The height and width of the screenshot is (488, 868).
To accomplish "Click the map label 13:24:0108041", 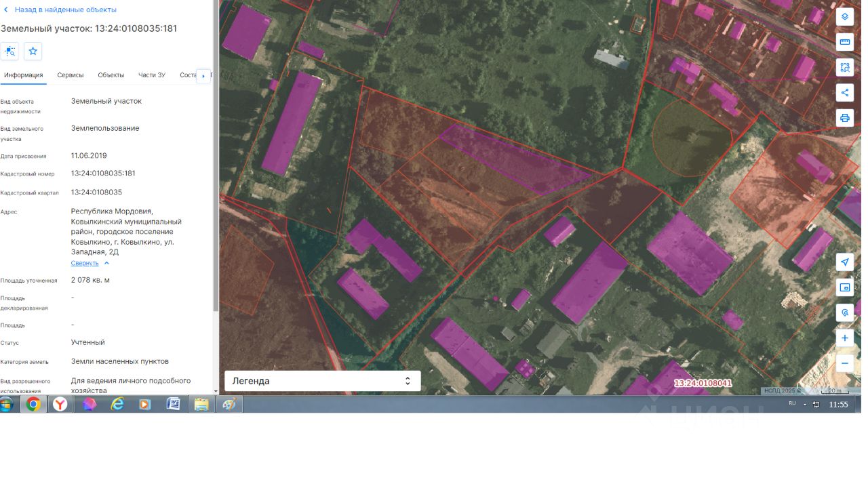I will pyautogui.click(x=703, y=384).
